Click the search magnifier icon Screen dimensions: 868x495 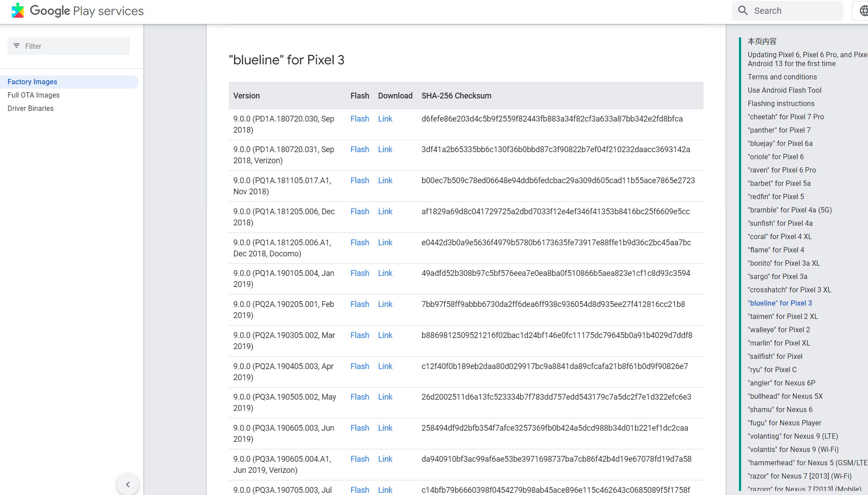coord(743,11)
